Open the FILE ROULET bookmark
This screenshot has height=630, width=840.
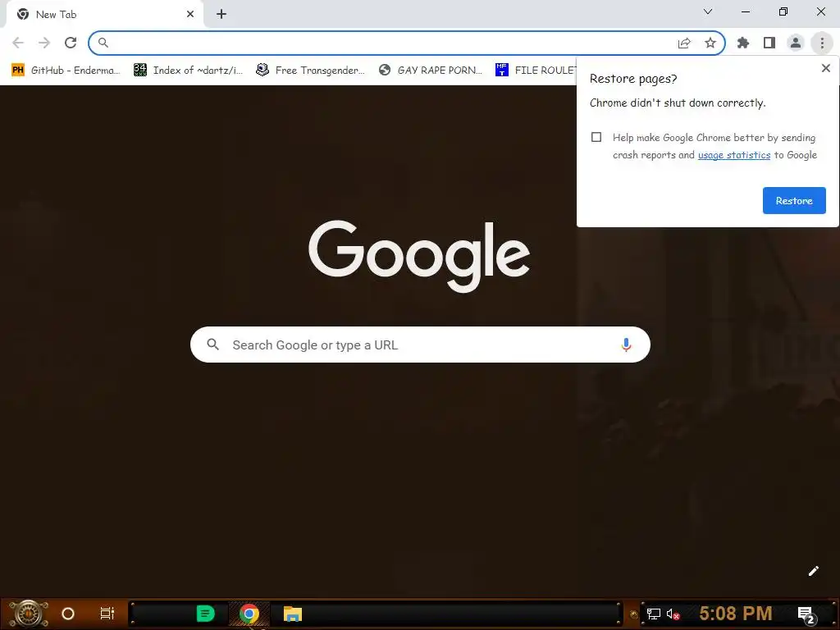point(536,71)
